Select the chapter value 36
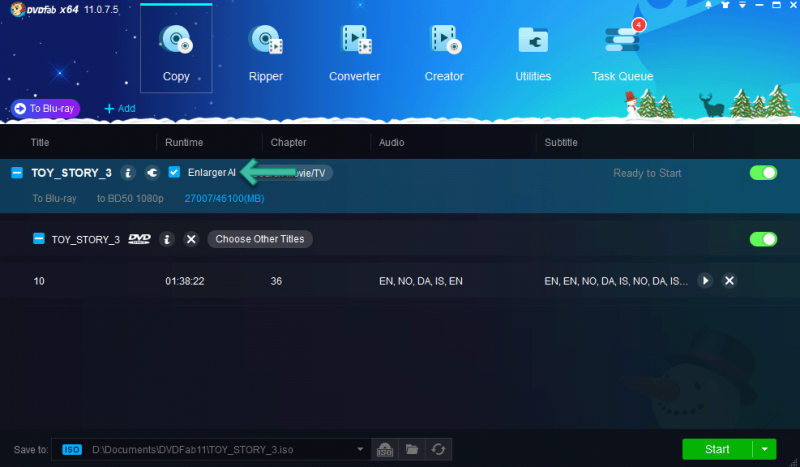 pyautogui.click(x=276, y=281)
